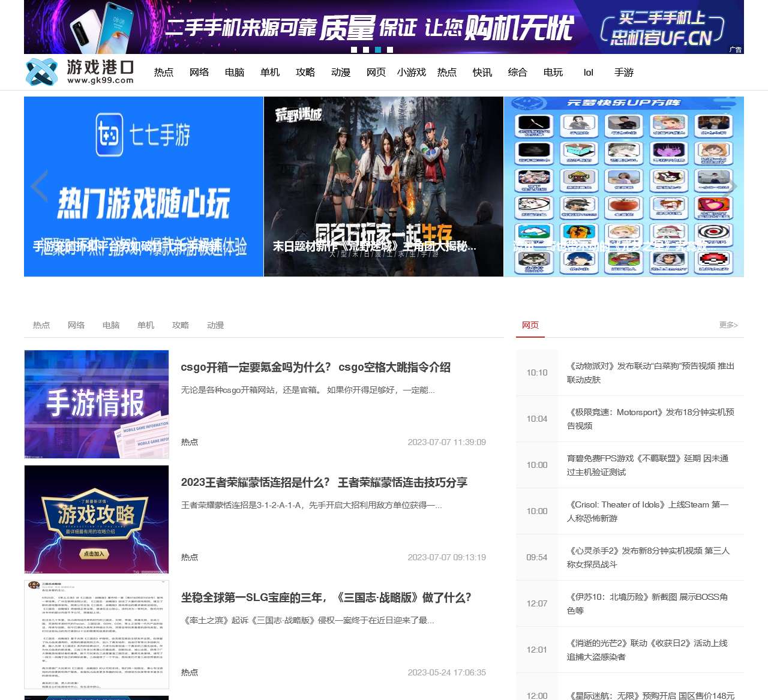Open 《动物派对》发布联动 news item
This screenshot has height=700, width=768.
[650, 372]
